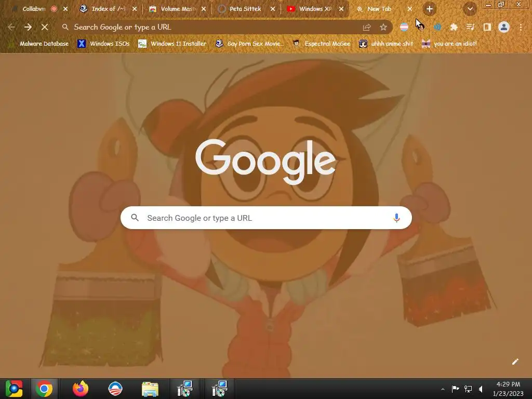Switch to the Peta Sittek tab
Screen dimensions: 532x399
(245, 9)
